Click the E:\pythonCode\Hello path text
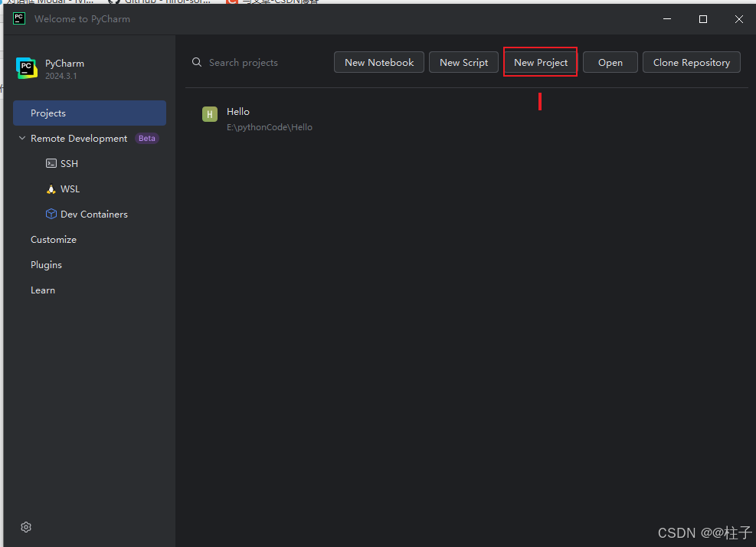 [270, 127]
